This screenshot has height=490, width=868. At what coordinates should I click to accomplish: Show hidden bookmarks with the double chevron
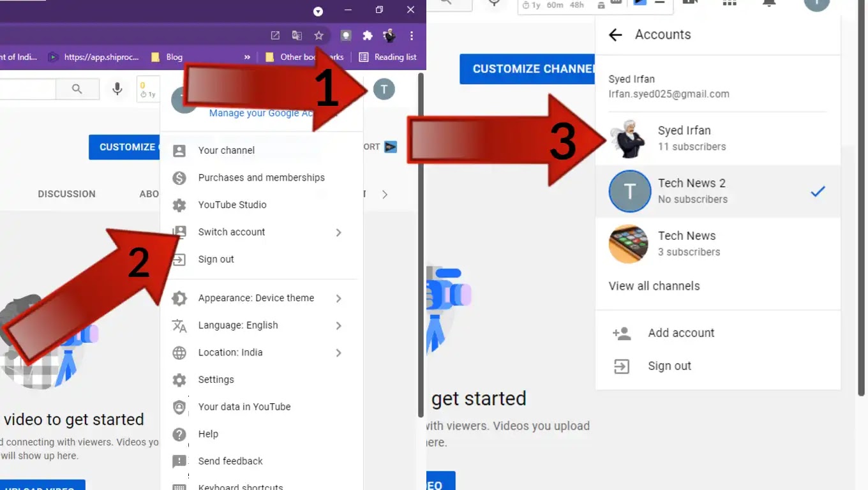pos(247,57)
